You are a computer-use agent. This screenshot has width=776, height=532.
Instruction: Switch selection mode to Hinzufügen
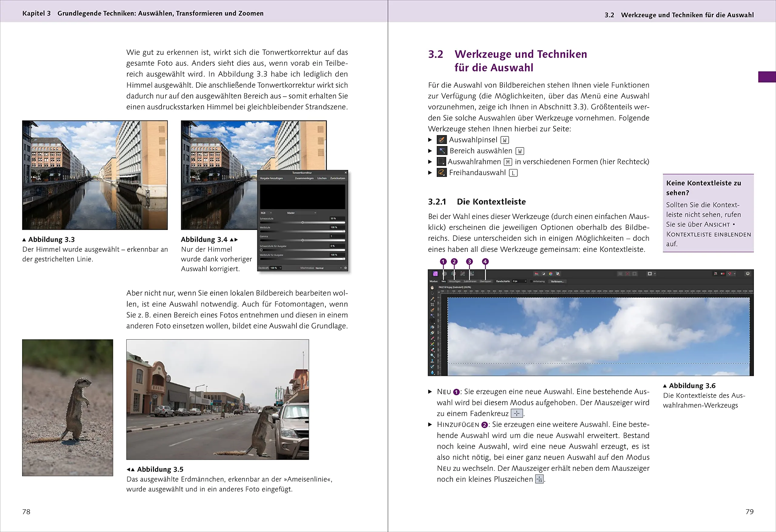455,282
